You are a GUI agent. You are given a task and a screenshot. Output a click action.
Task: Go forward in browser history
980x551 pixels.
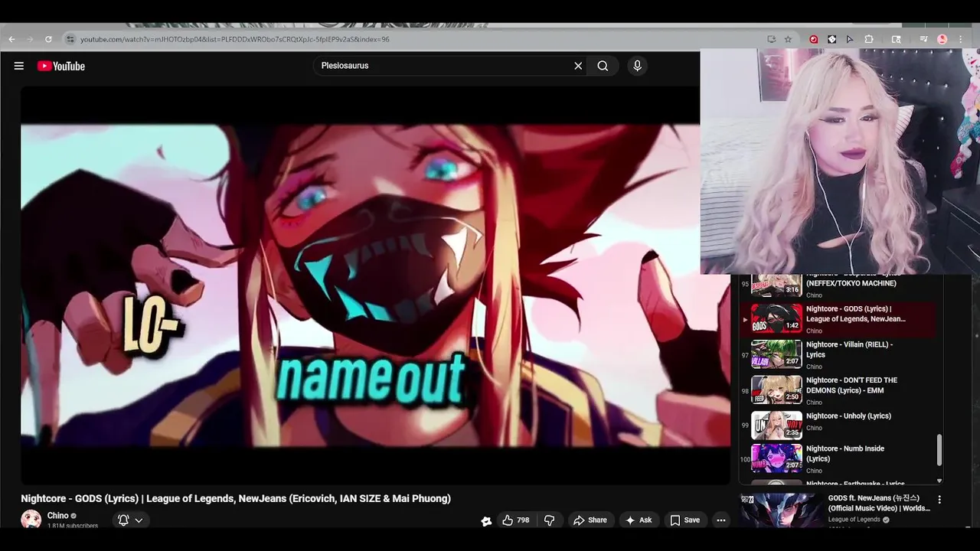click(30, 39)
